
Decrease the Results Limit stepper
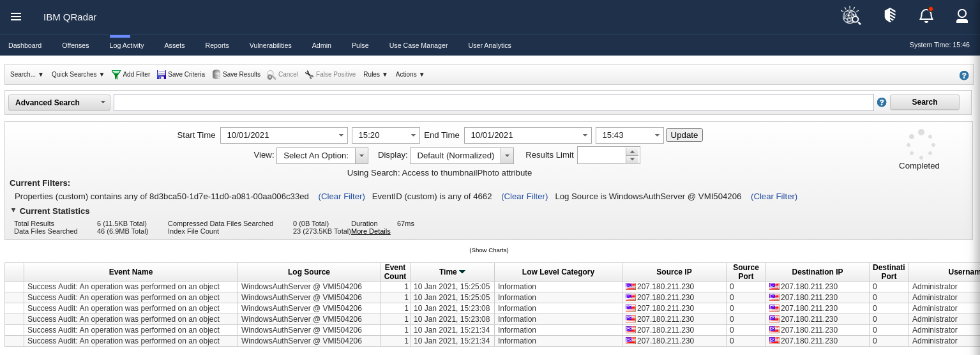[632, 160]
